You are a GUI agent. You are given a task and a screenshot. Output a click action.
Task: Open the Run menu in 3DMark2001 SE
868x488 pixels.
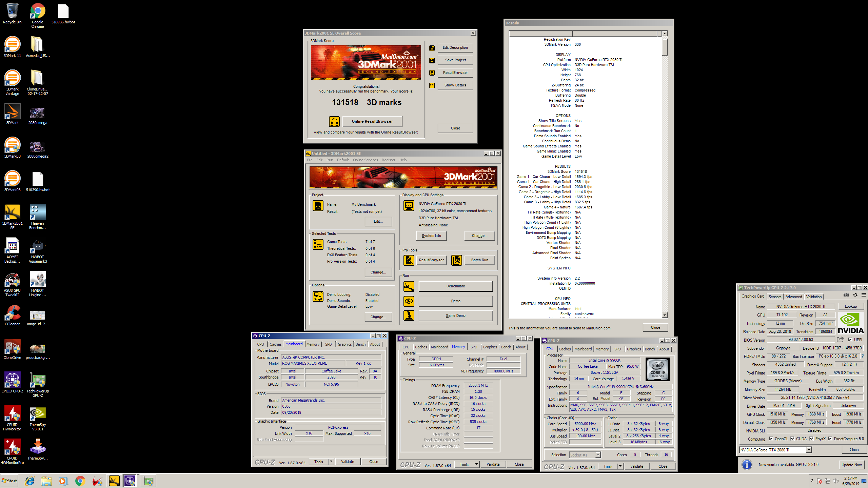coord(330,160)
